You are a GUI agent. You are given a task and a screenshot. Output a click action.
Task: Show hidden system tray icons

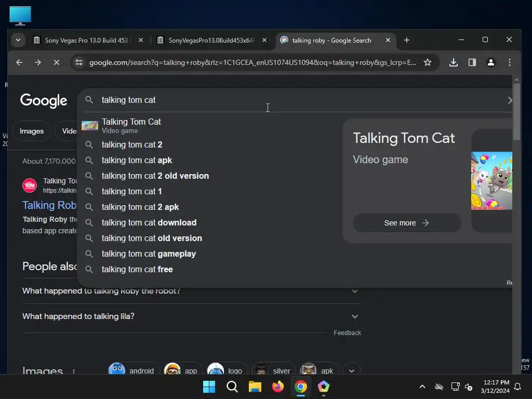pos(422,387)
